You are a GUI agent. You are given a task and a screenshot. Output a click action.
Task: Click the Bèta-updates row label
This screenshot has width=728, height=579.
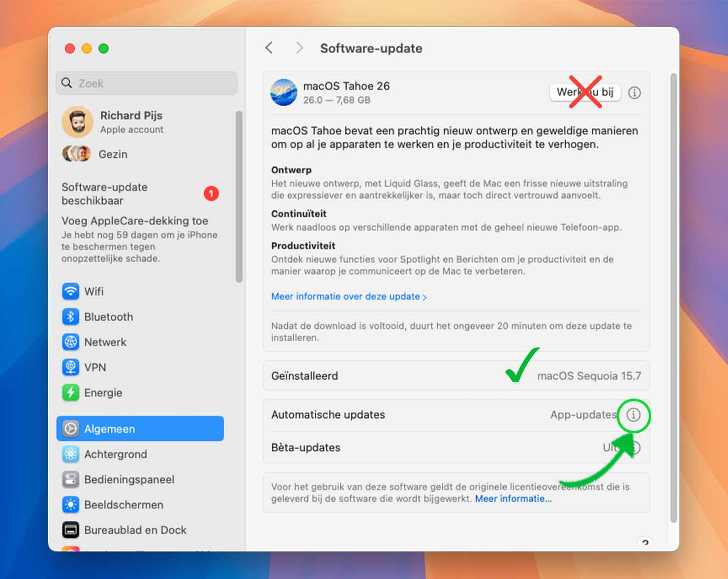(305, 448)
